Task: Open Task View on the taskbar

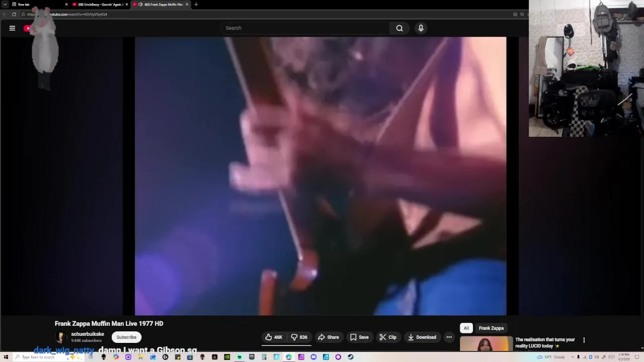Action: point(91,357)
